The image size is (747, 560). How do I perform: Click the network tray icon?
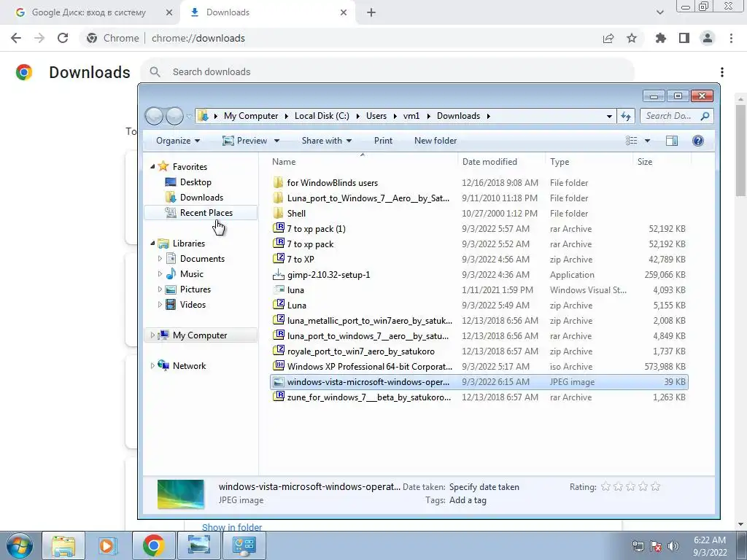638,546
